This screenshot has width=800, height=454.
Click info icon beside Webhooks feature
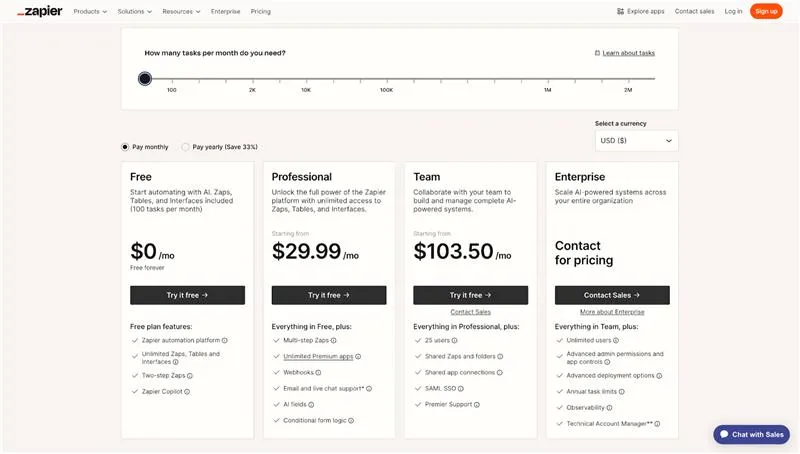tap(318, 372)
